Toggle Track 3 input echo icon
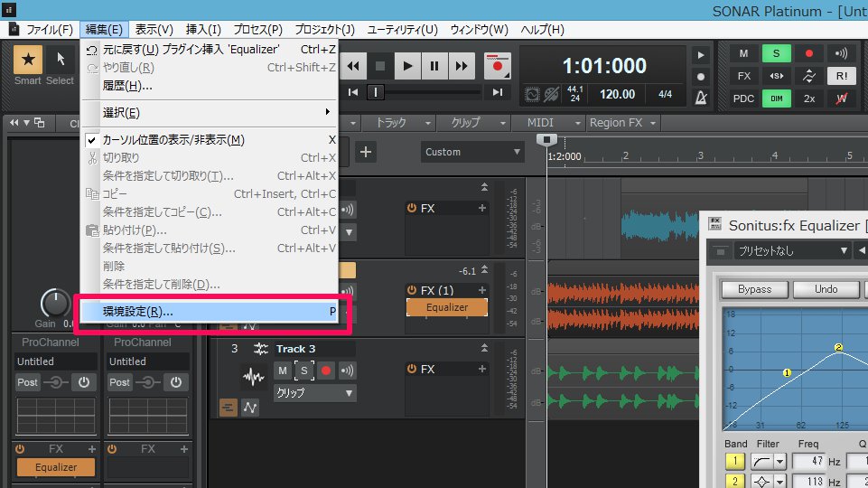 point(347,371)
